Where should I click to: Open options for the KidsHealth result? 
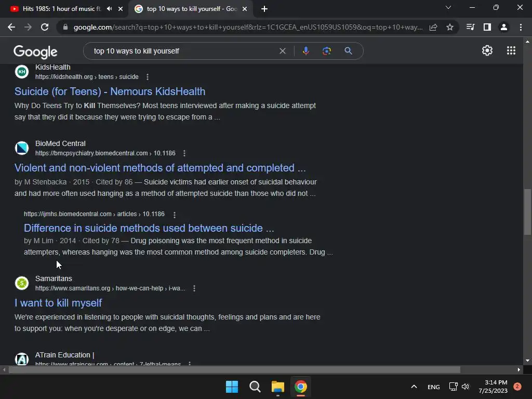tap(147, 77)
